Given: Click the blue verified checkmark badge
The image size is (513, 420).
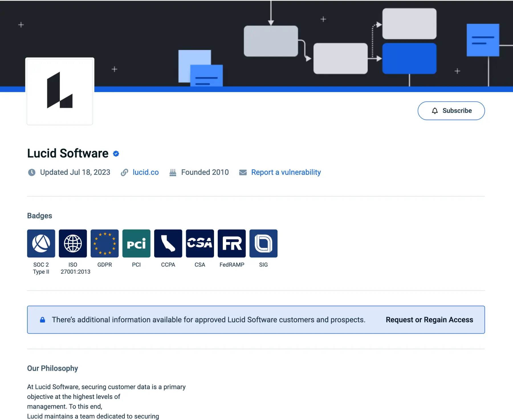Looking at the screenshot, I should coord(116,154).
